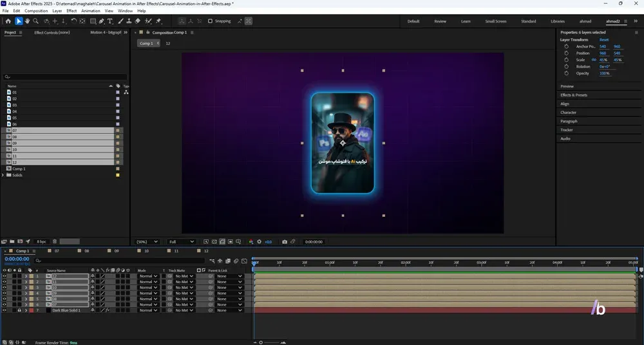Hide layer 12 using its eye icon

pos(5,276)
